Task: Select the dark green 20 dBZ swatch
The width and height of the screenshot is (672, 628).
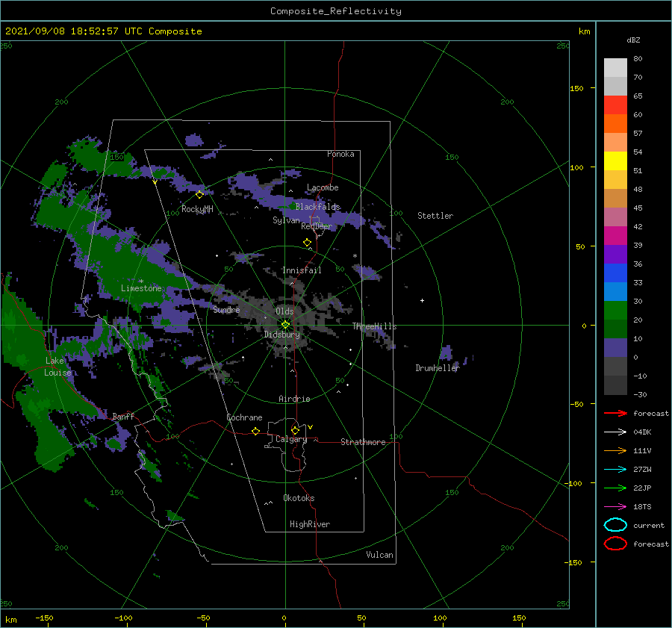Action: [x=615, y=329]
